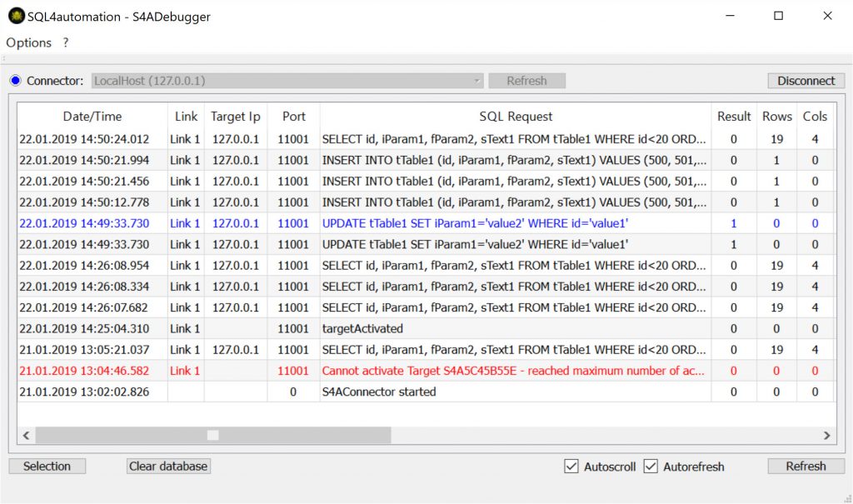Uncheck the Autorefresh checkbox
Viewport: 853px width, 504px height.
651,466
